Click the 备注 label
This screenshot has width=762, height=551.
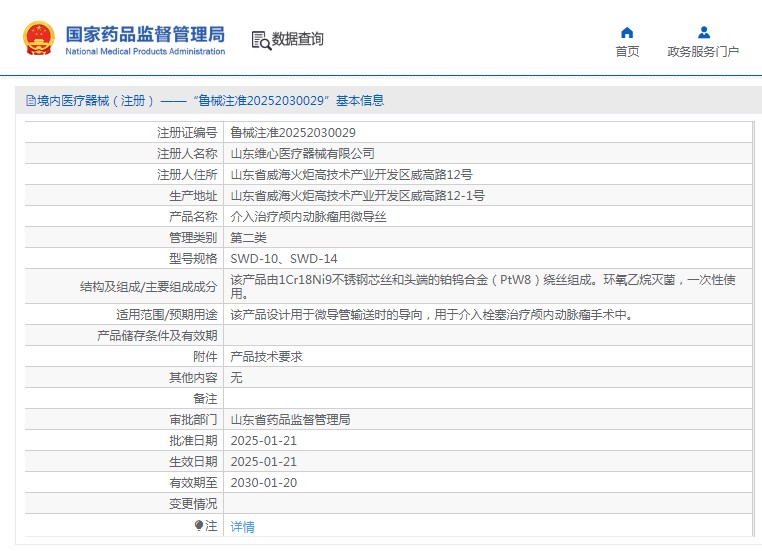205,398
